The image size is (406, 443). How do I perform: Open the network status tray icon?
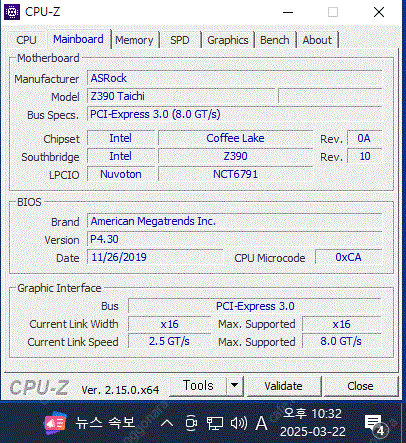click(215, 424)
